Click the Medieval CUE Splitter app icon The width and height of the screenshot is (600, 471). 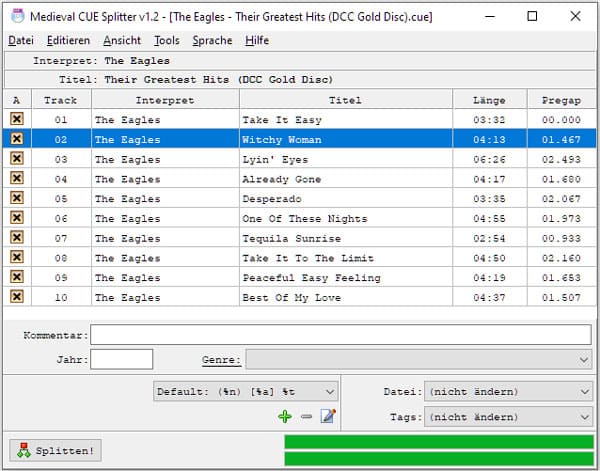[x=17, y=16]
